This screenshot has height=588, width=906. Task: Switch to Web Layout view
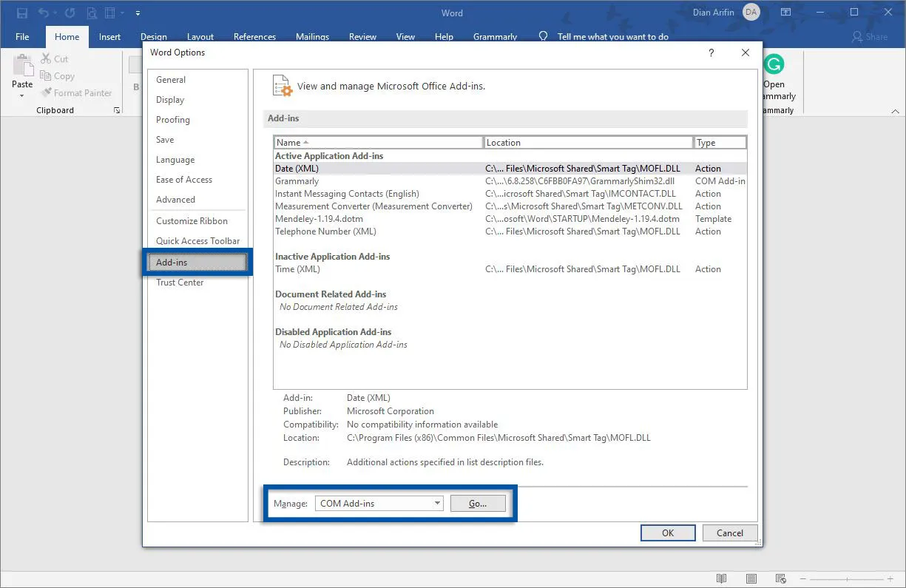click(781, 578)
